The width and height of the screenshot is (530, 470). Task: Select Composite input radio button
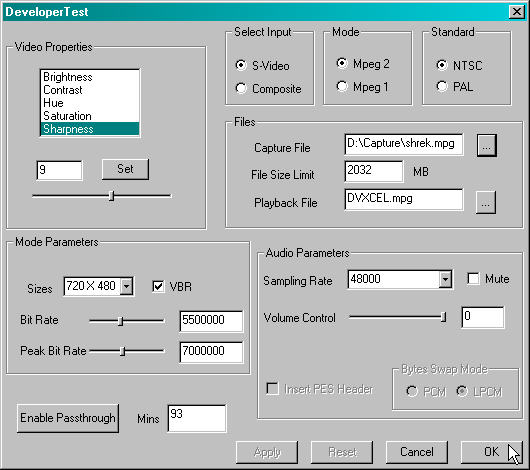pyautogui.click(x=241, y=88)
